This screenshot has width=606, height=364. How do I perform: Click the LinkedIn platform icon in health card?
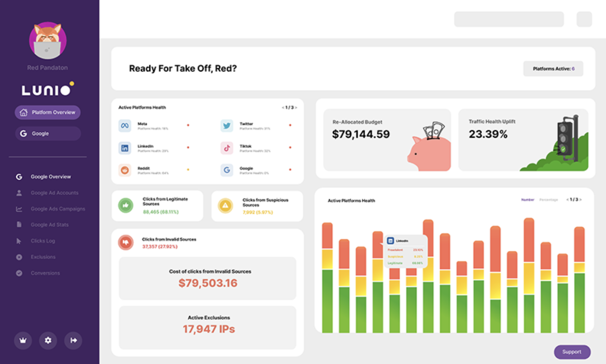pos(125,148)
